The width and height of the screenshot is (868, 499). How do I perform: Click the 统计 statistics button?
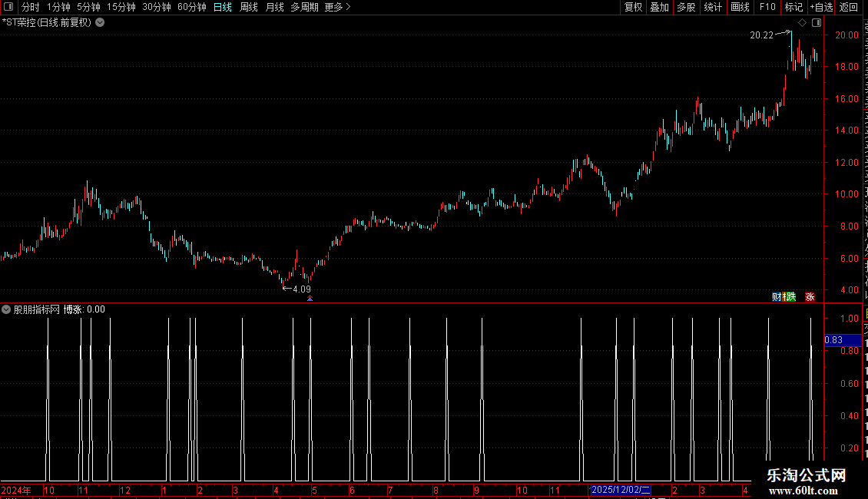click(x=713, y=7)
